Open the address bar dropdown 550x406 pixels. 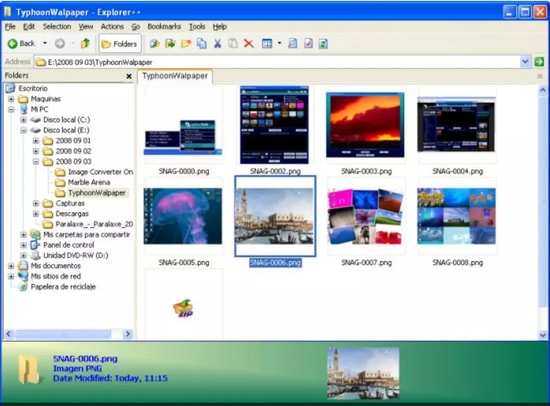click(525, 62)
